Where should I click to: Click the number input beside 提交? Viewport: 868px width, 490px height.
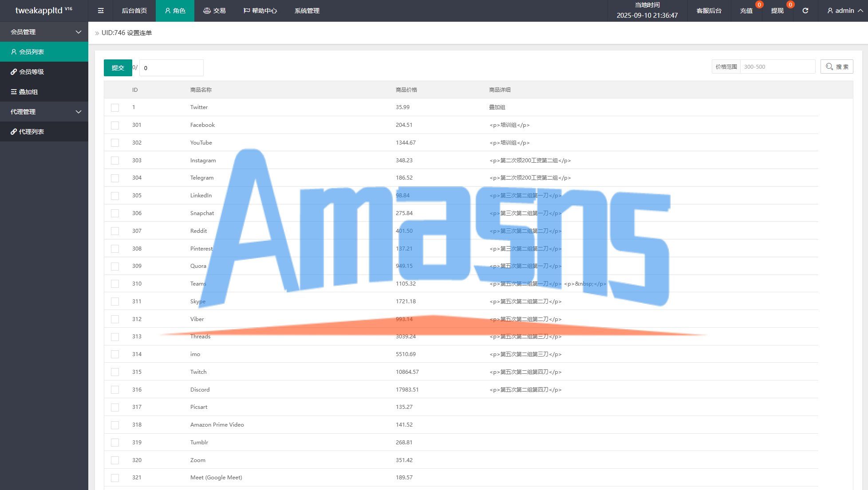[x=171, y=68]
